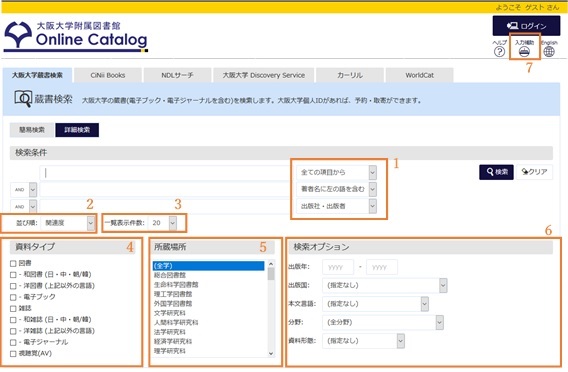Screen dimensions: 568x372
Task: Open the 出版社・出版者 field dropdown
Action: (x=337, y=206)
